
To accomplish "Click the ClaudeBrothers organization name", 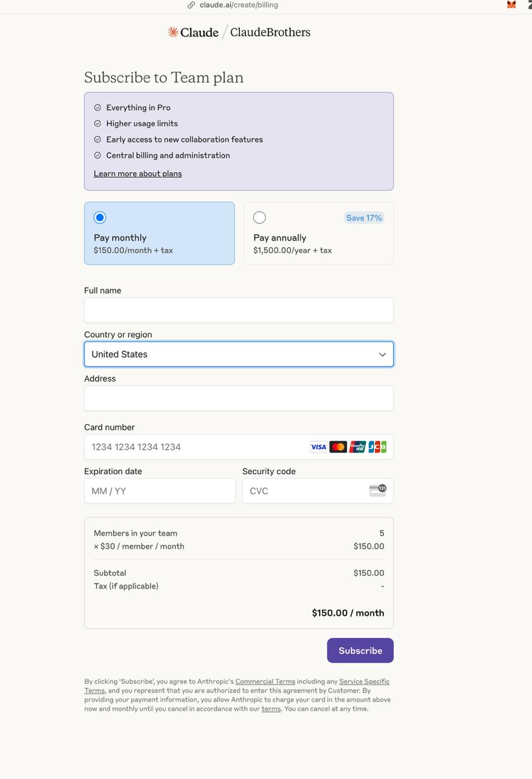I will [270, 32].
